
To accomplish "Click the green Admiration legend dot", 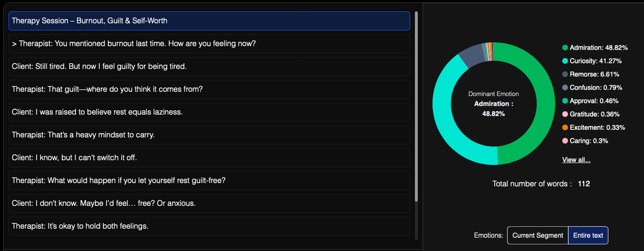I will [565, 48].
